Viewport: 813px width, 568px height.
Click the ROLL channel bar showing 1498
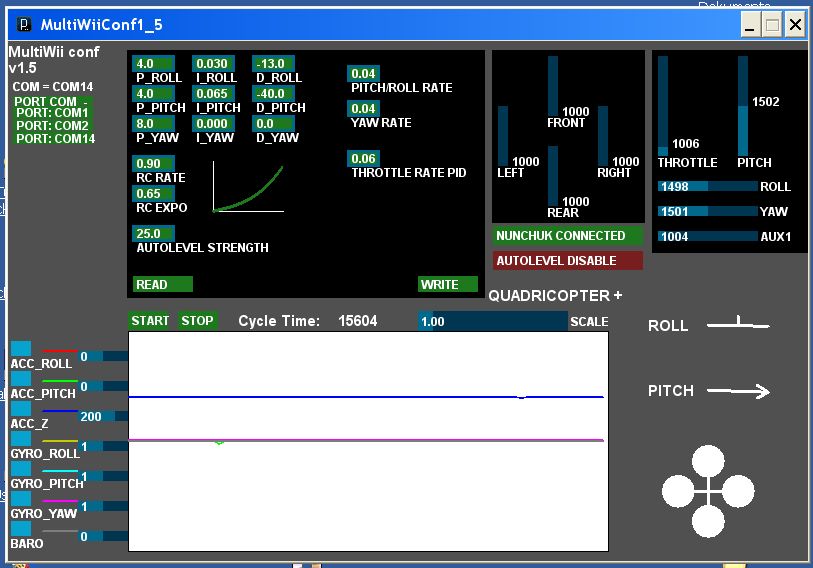point(708,186)
